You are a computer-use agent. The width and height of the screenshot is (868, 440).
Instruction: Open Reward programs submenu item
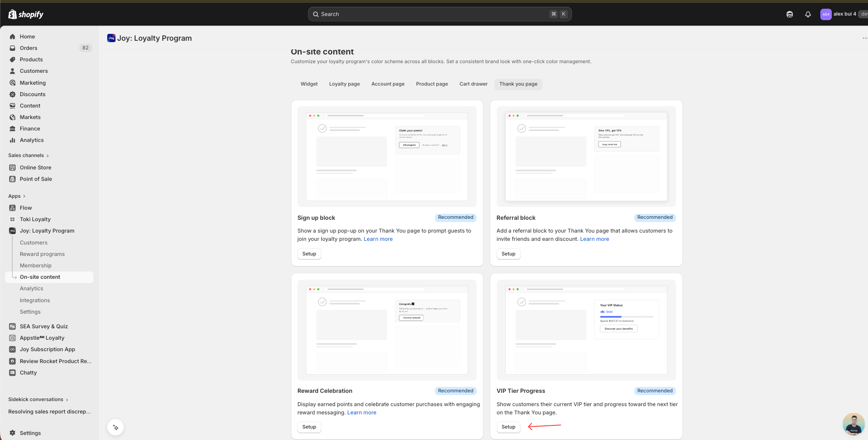(42, 254)
